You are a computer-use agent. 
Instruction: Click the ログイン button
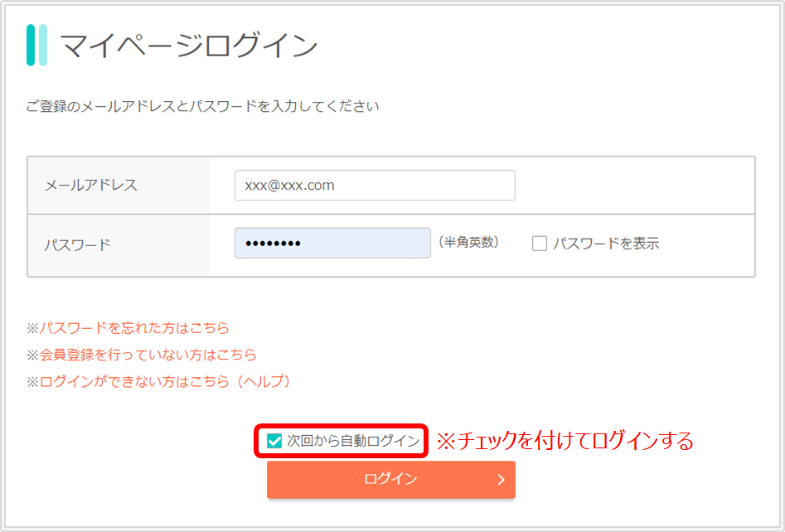coord(390,480)
